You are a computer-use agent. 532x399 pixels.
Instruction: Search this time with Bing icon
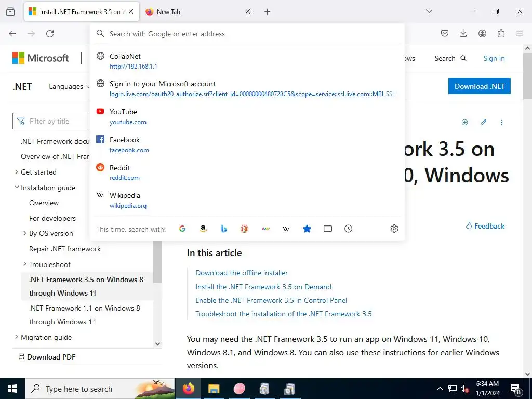pos(223,229)
